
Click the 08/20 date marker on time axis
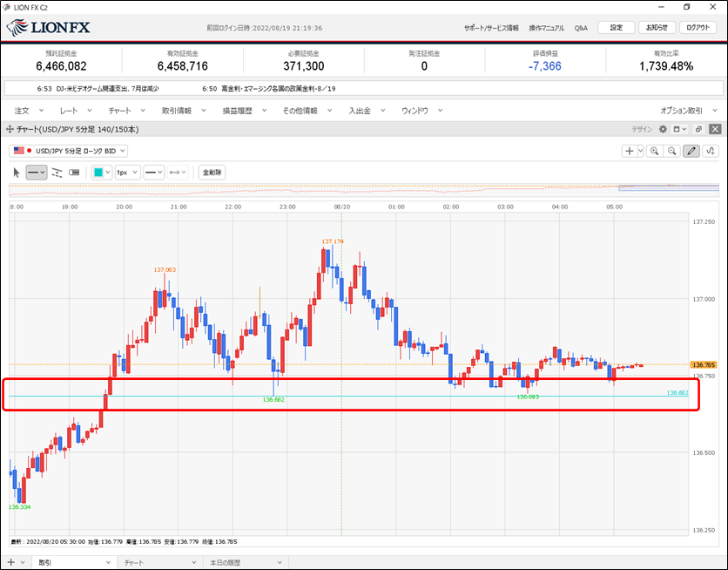tap(342, 207)
